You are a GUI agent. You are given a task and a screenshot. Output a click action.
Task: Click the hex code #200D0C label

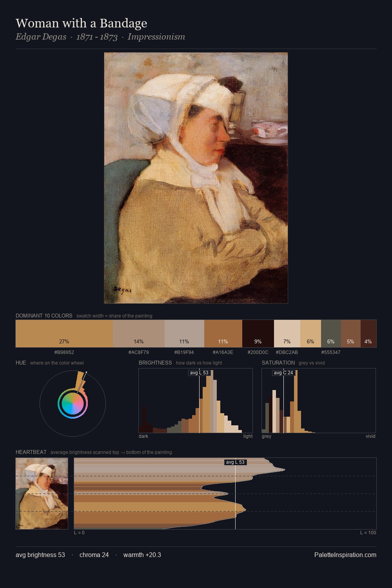258,352
